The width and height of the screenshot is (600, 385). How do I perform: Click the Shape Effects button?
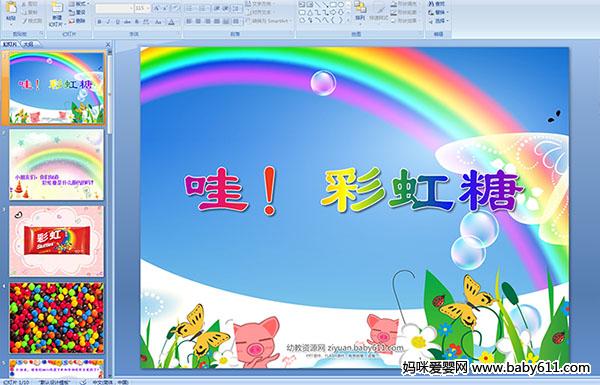point(406,21)
